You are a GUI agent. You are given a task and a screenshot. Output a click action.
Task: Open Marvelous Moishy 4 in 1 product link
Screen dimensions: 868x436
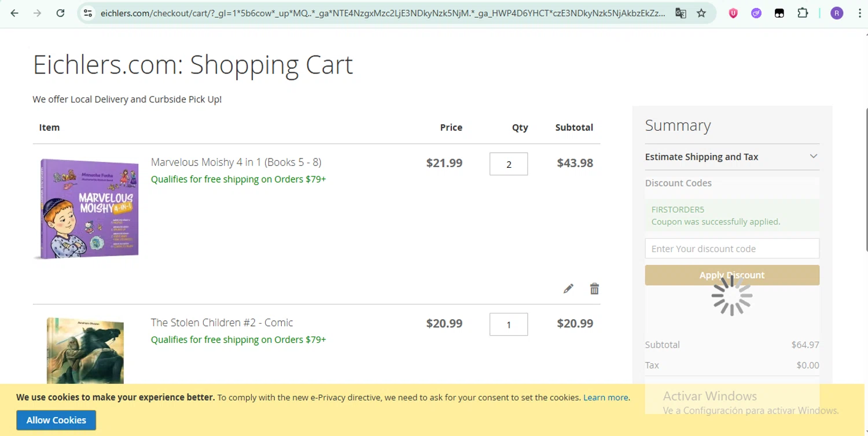coord(236,162)
